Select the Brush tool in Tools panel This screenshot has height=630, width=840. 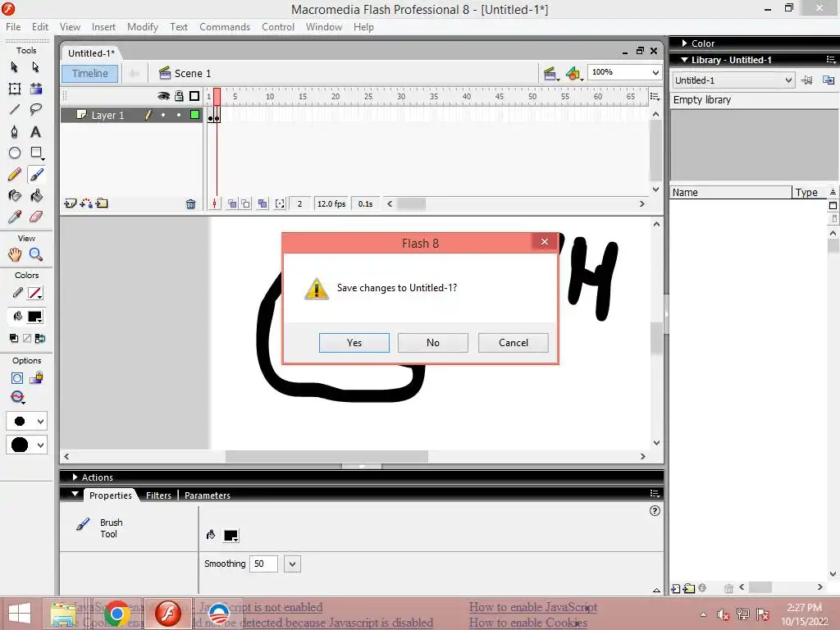tap(36, 175)
